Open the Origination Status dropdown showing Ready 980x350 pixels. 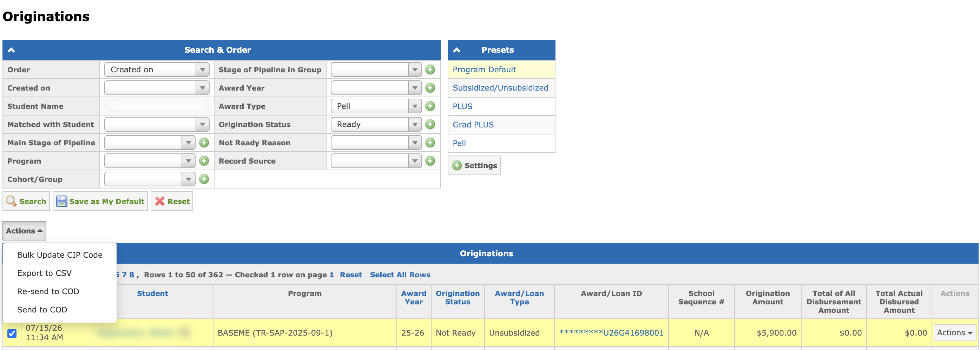tap(376, 124)
